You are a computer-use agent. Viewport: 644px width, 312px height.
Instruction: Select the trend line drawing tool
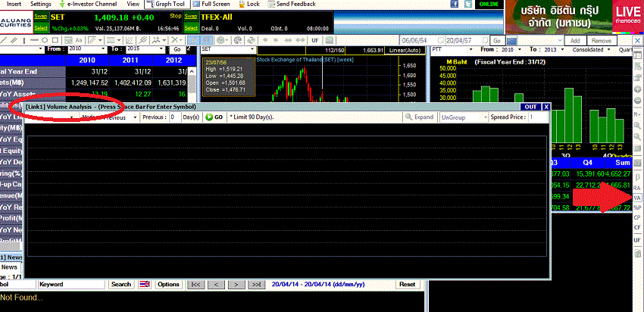[x=4, y=40]
